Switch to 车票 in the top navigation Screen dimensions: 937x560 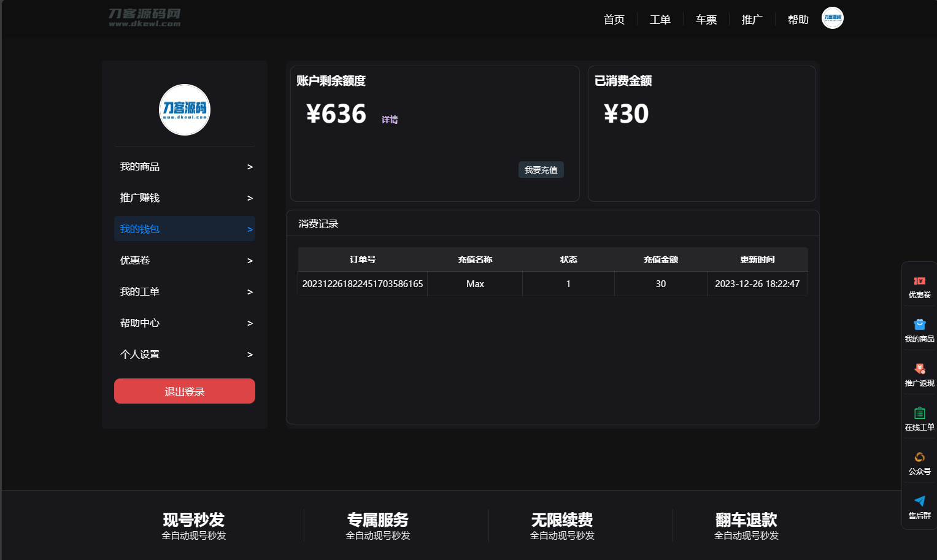coord(706,19)
